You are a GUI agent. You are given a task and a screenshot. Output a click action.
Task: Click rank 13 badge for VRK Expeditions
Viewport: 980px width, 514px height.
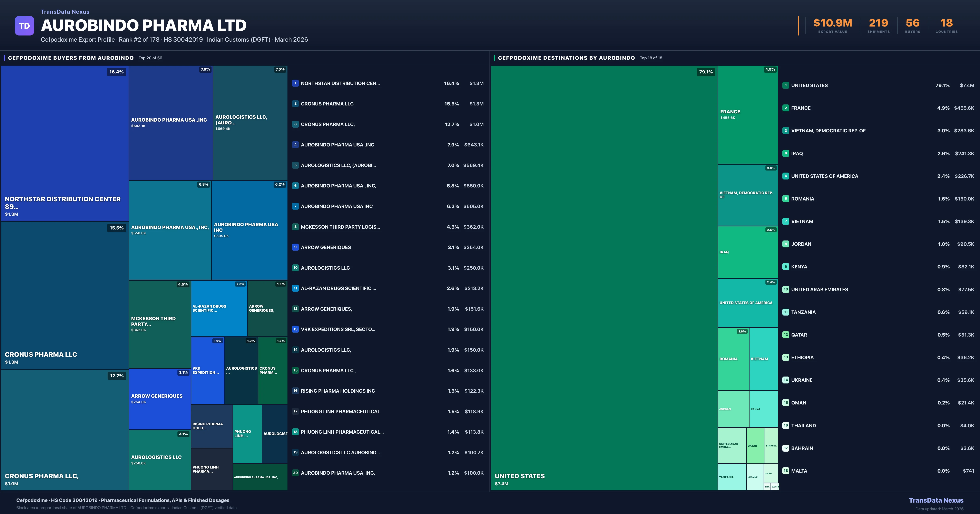(295, 329)
